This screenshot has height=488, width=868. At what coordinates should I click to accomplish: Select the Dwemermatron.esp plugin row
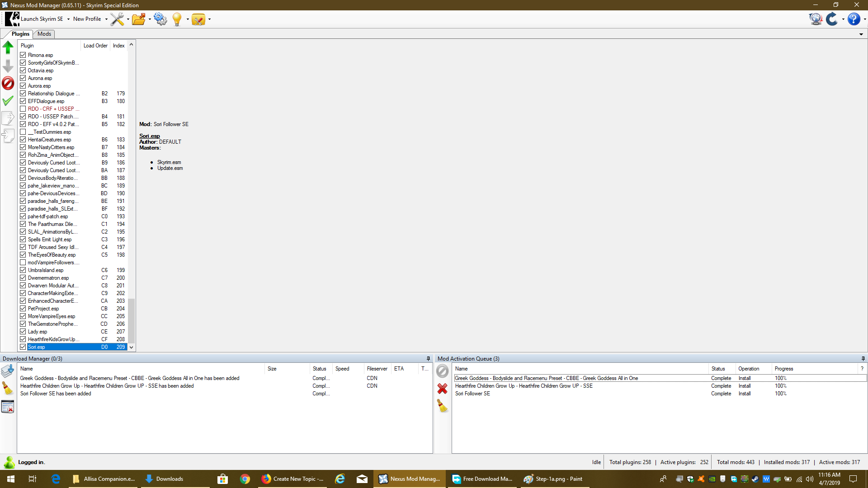point(73,278)
